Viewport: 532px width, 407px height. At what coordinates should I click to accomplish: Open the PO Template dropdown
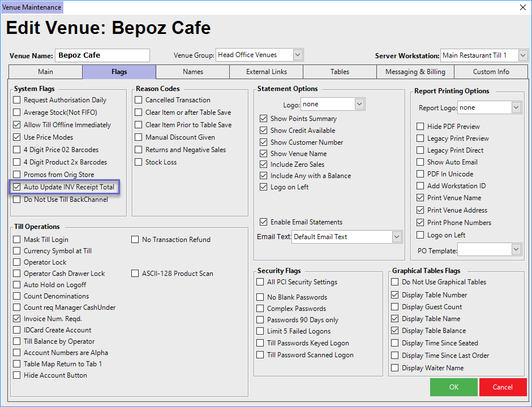(x=516, y=249)
